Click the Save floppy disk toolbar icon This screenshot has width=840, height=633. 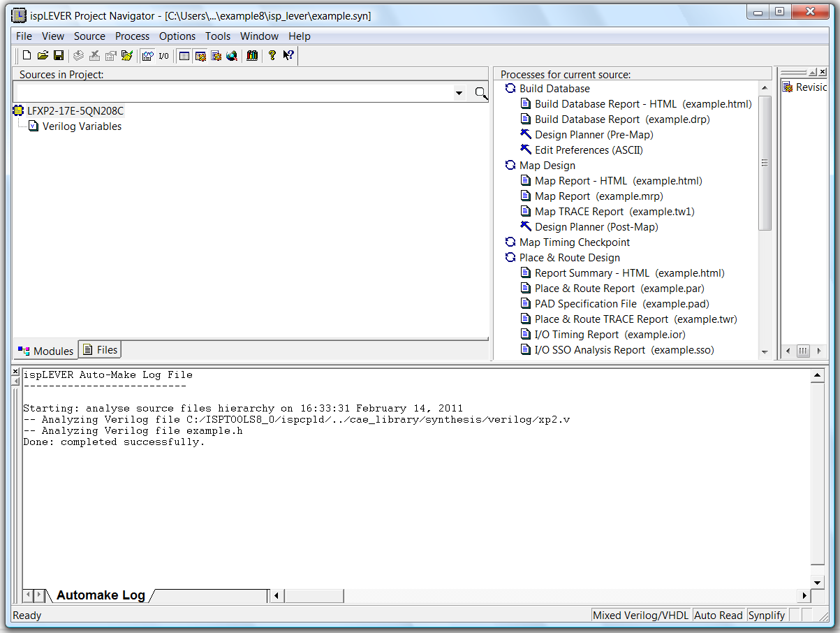[x=59, y=56]
